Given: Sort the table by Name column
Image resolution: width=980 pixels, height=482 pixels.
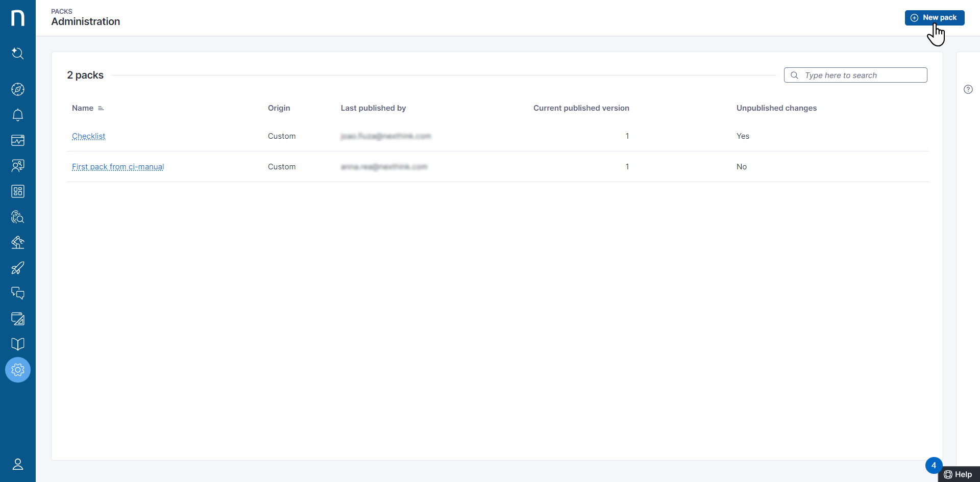Looking at the screenshot, I should (x=83, y=108).
